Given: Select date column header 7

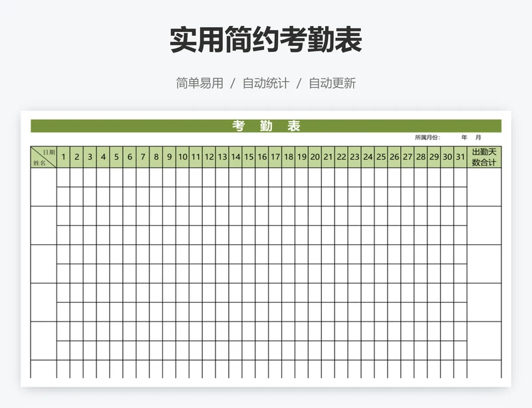Looking at the screenshot, I should 142,157.
